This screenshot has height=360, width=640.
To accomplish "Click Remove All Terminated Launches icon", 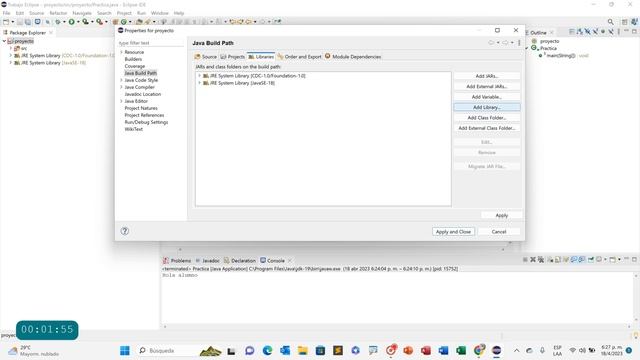I will click(x=541, y=260).
